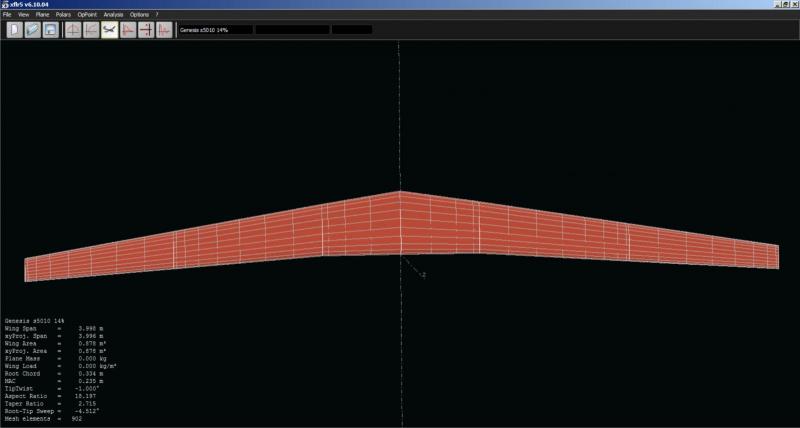This screenshot has height=428, width=800.
Task: Open the Plane menu
Action: click(x=42, y=16)
